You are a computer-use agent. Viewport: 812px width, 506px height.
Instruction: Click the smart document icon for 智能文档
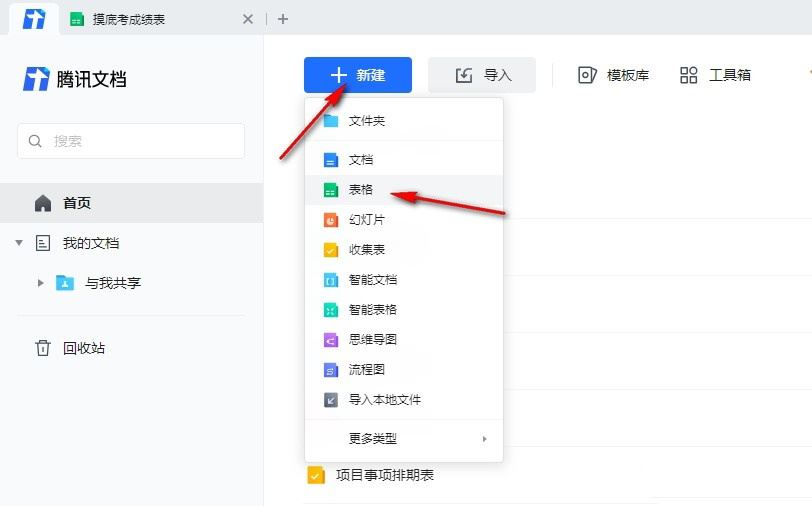331,280
